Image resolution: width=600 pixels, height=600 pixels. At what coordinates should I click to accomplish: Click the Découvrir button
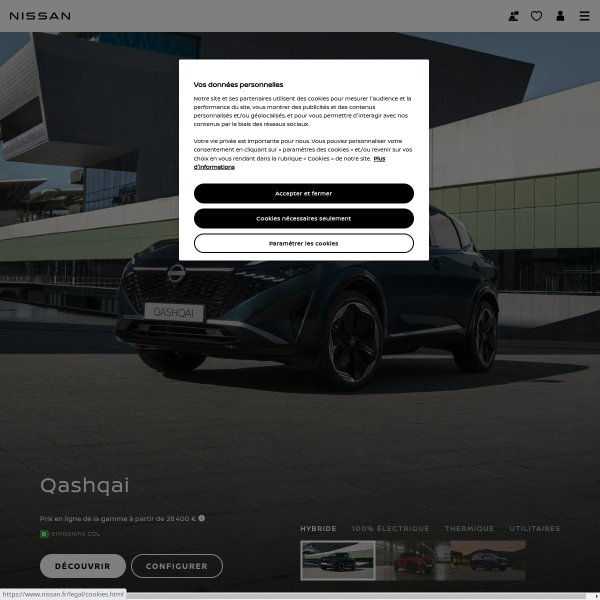[x=83, y=566]
